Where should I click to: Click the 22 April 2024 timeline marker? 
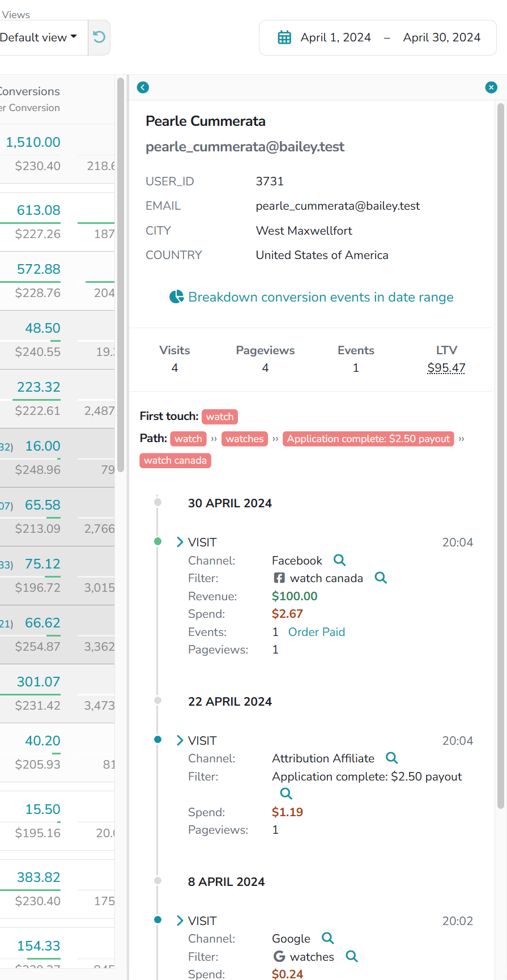point(157,701)
